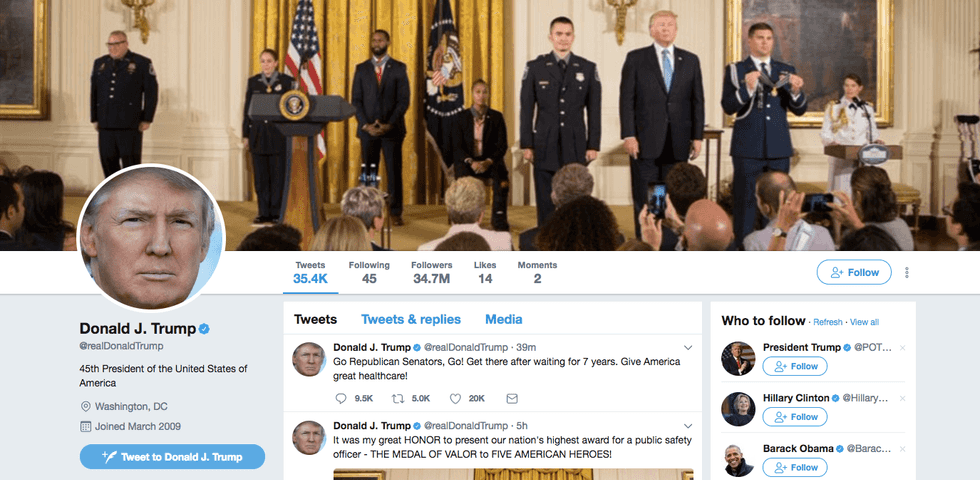Dismiss the Hillary Clinton follow suggestion
This screenshot has width=980, height=480.
(902, 398)
